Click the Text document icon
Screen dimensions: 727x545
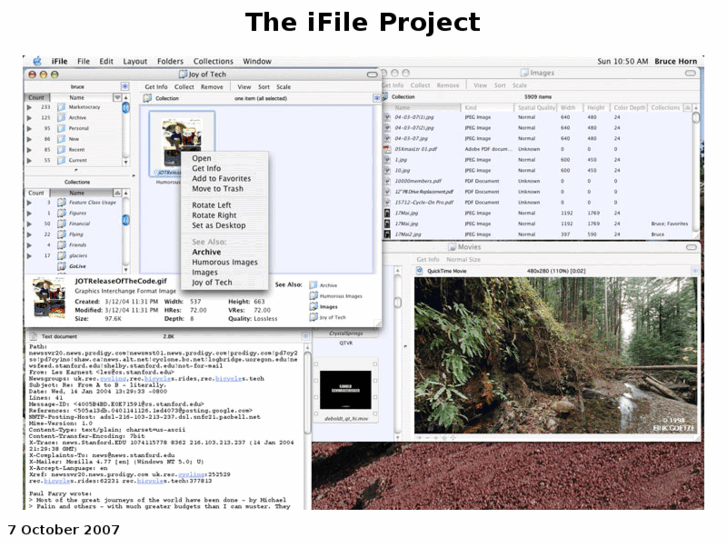34,337
